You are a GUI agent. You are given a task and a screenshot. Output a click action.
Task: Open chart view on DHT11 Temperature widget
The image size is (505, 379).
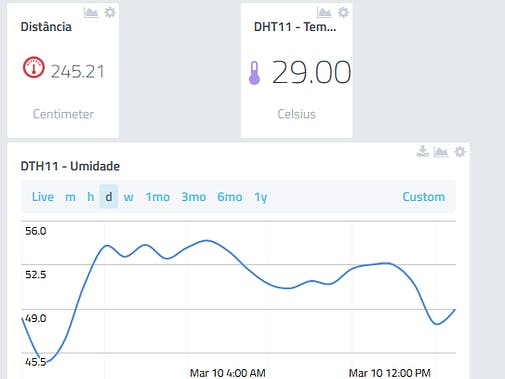(324, 13)
